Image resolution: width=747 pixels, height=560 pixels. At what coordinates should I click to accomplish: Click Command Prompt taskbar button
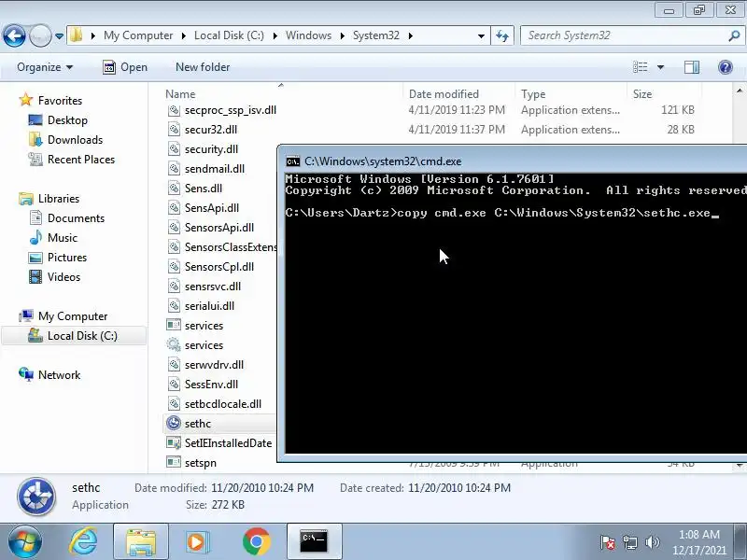coord(314,542)
